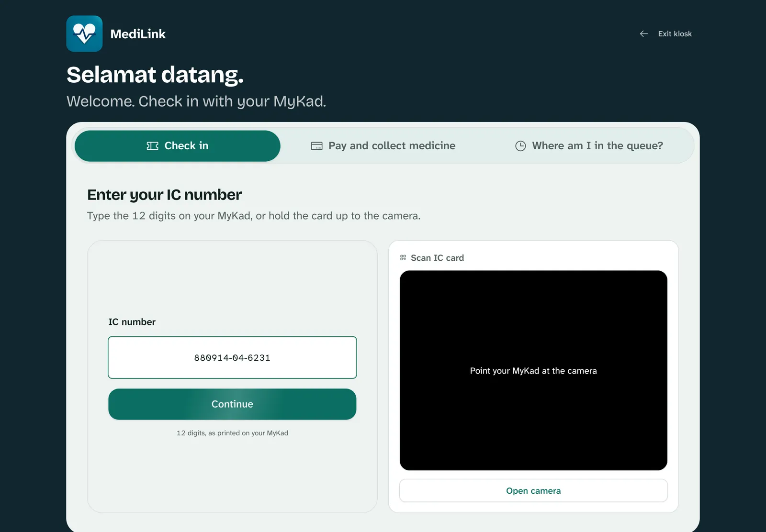766x532 pixels.
Task: Click 'Welcome. Check in with your MyKad.' subtitle
Action: pyautogui.click(x=196, y=101)
